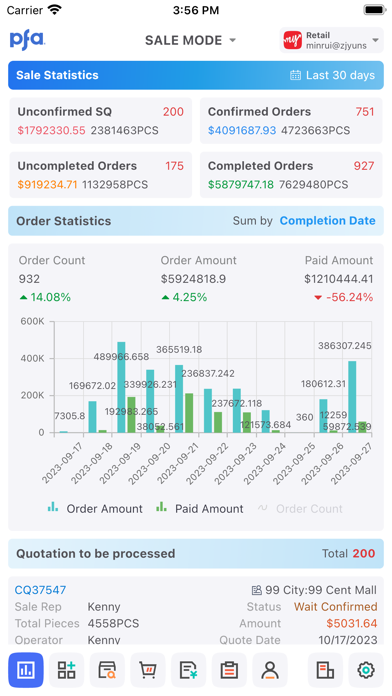Viewport: 392px width, 696px height.
Task: Tap the 2023-09-22 axis date label
Action: (x=207, y=463)
